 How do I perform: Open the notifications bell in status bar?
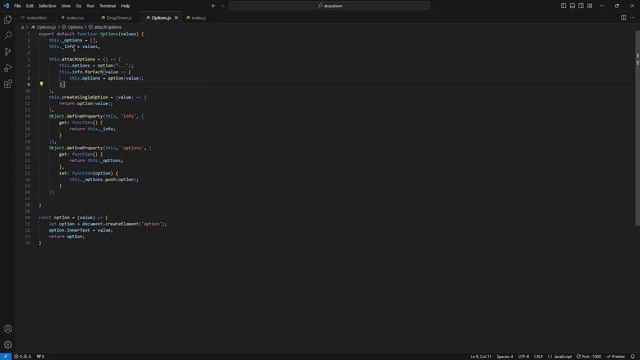pyautogui.click(x=633, y=356)
